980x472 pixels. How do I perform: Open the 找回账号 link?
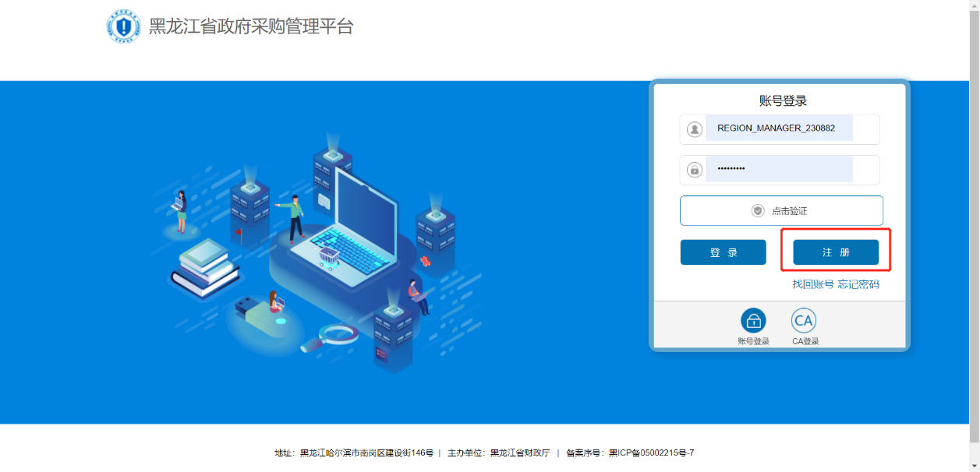(x=813, y=284)
